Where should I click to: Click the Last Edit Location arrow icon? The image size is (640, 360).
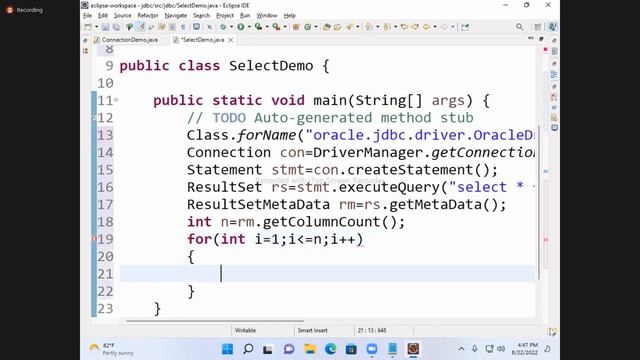point(404,27)
